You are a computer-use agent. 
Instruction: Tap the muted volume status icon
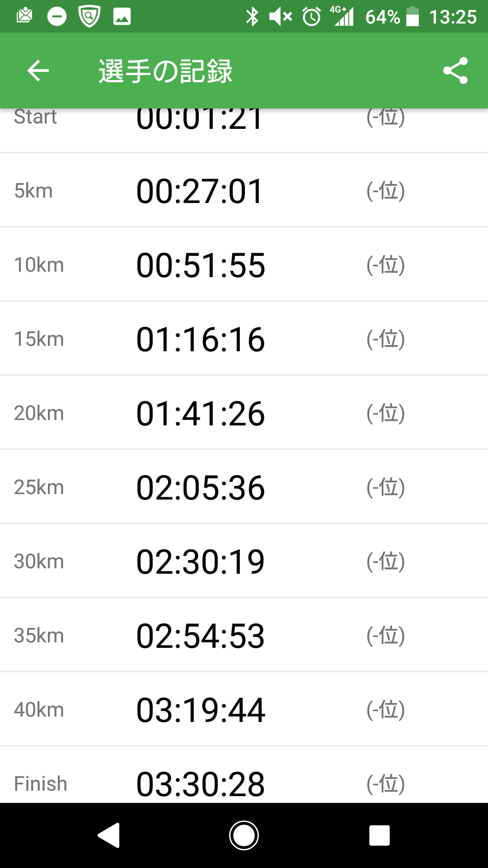point(281,17)
